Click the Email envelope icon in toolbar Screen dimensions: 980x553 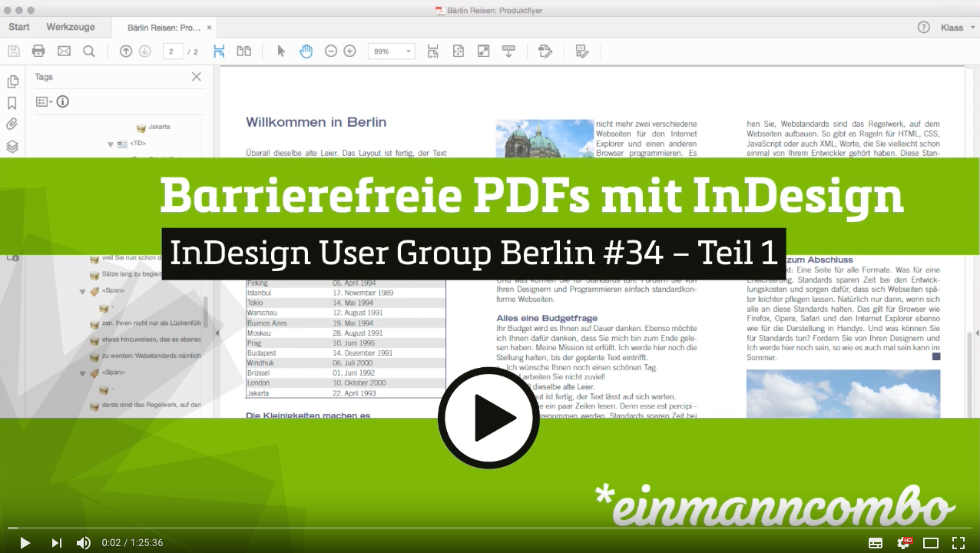point(64,51)
